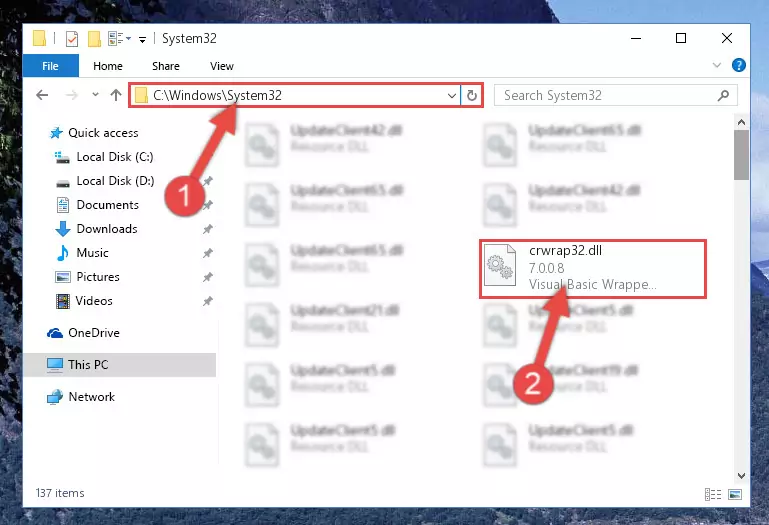Click the pin icon beside Music
This screenshot has height=525, width=769.
click(x=208, y=253)
